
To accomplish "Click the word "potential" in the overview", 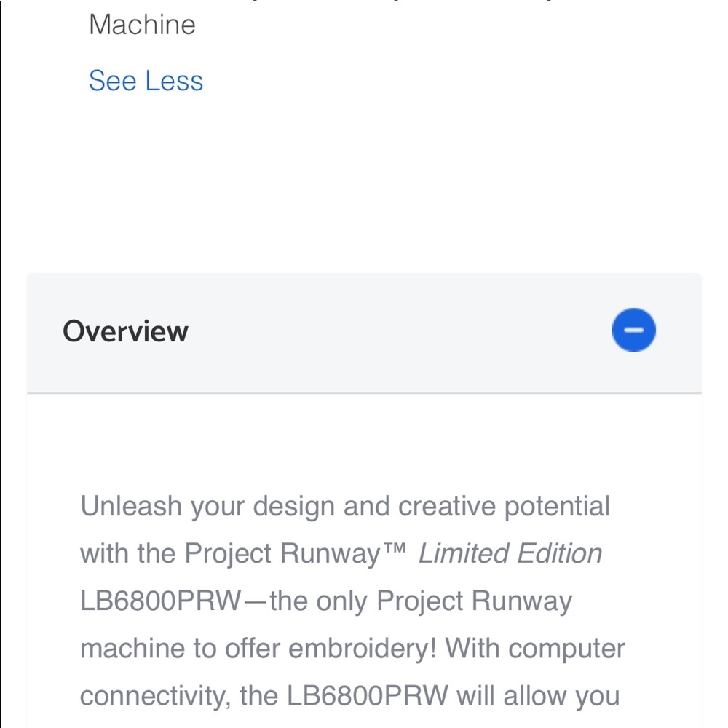I will (557, 507).
